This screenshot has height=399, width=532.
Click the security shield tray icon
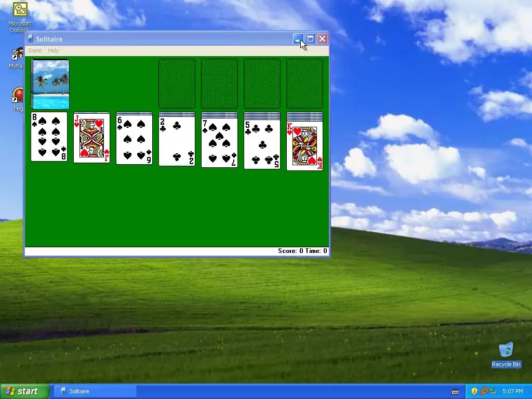click(474, 391)
